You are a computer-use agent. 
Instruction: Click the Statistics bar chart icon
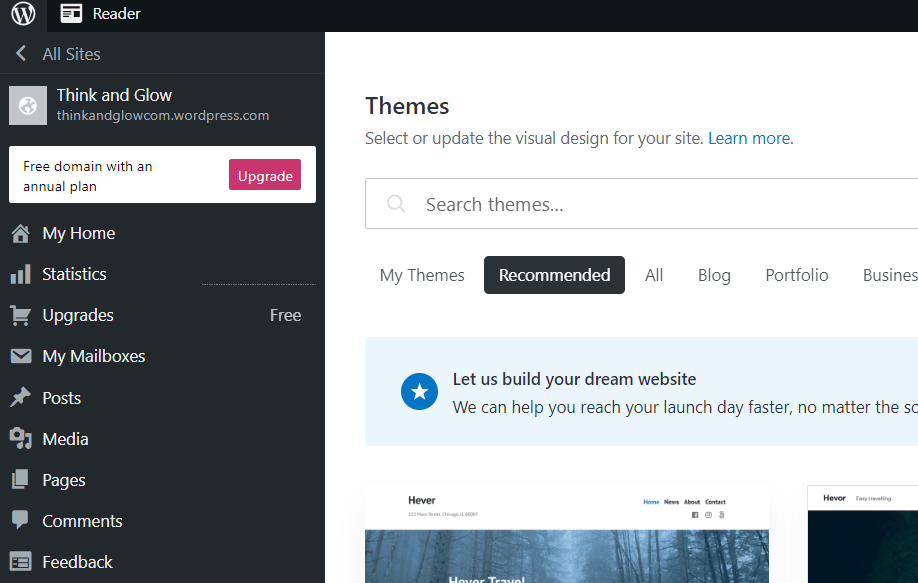coord(20,274)
